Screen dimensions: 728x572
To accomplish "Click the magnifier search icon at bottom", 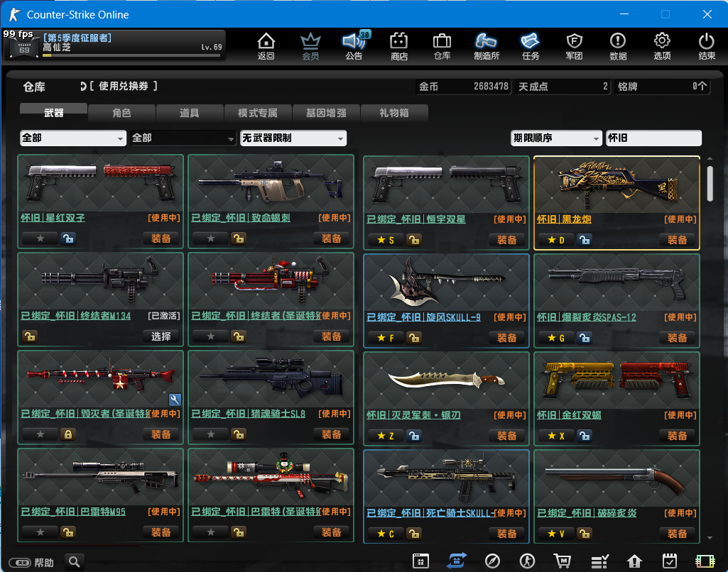I will coord(75,562).
